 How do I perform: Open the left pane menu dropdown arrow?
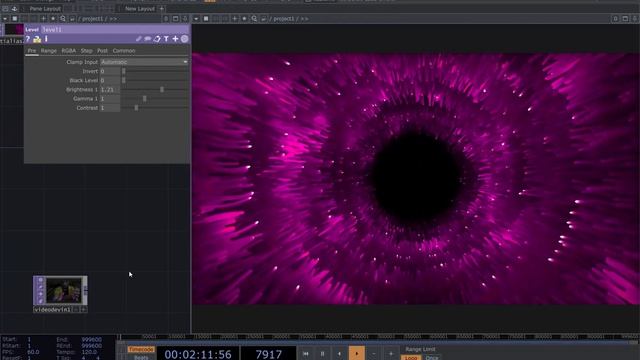click(x=5, y=18)
